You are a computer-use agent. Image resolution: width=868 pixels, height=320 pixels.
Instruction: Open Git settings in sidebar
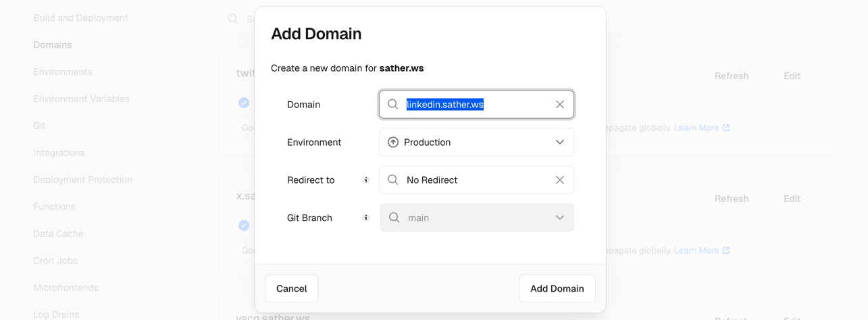39,126
